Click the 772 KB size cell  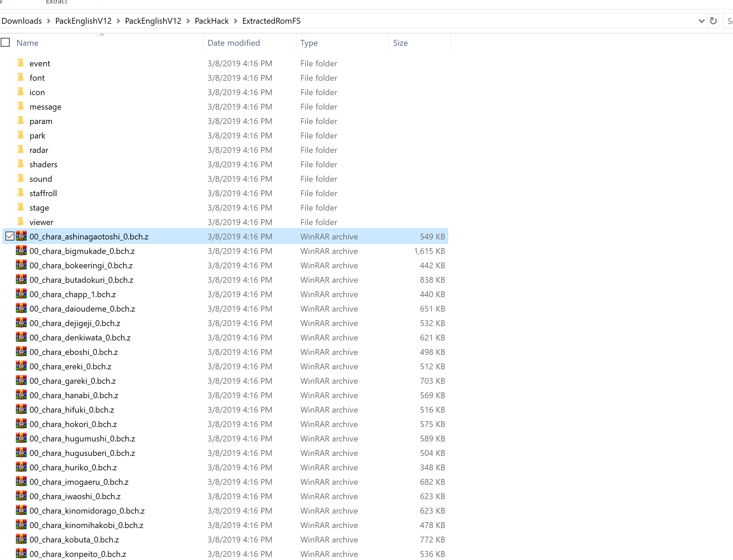pos(432,539)
